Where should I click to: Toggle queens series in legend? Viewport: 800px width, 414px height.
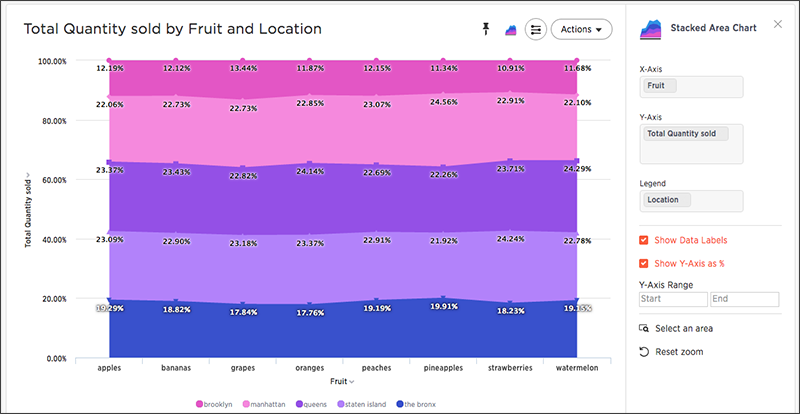click(x=312, y=404)
